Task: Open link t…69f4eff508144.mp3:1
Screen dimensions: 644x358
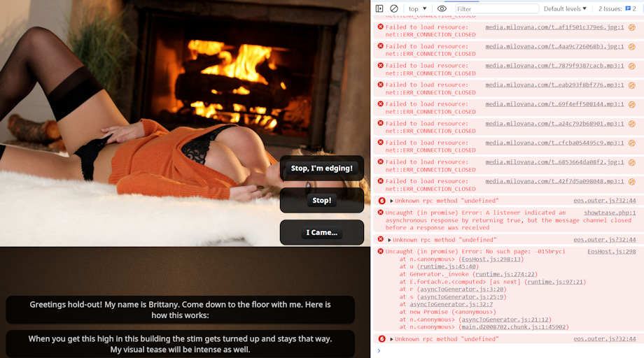Action: 554,104
